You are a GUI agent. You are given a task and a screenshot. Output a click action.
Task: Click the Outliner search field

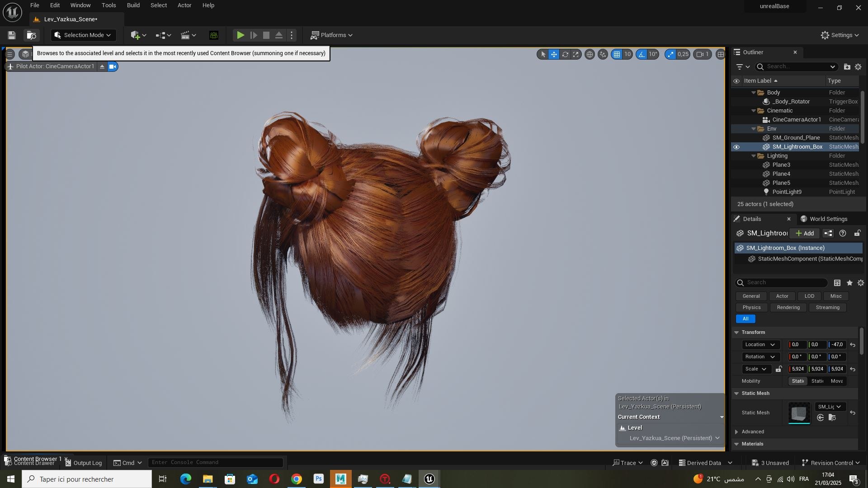[796, 67]
